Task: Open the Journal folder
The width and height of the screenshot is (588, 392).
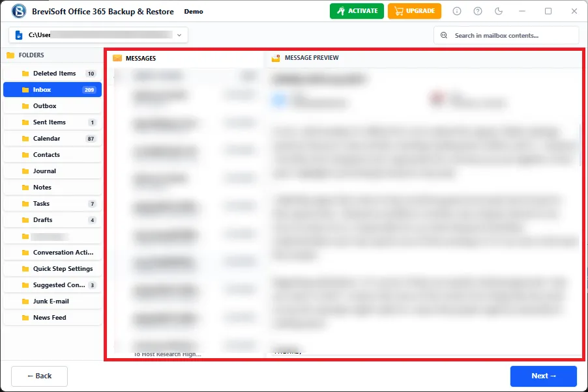Action: point(52,171)
